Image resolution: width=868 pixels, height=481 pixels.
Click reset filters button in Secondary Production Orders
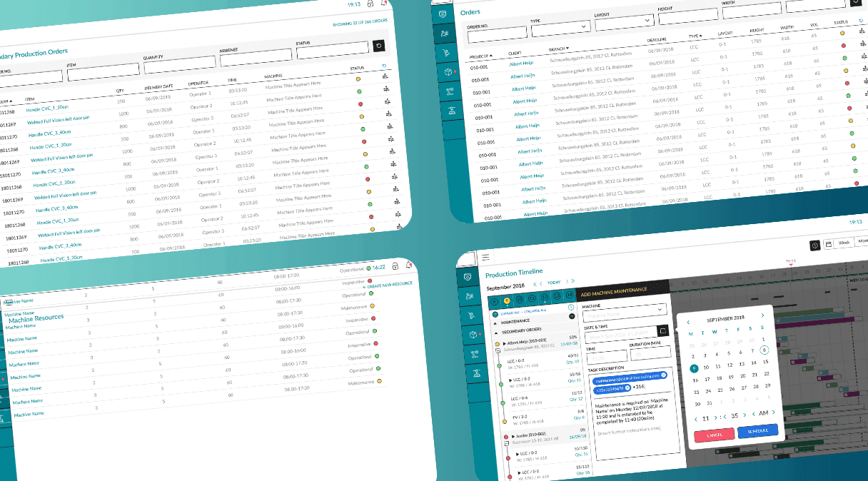coord(379,46)
